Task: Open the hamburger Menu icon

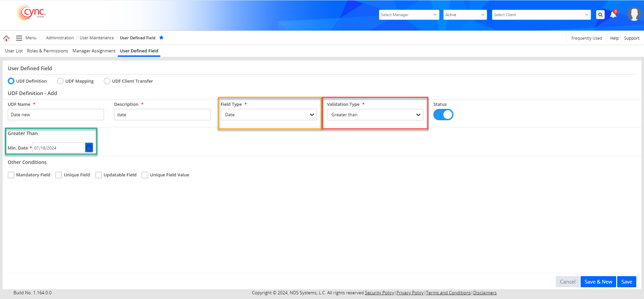Action: click(x=19, y=38)
